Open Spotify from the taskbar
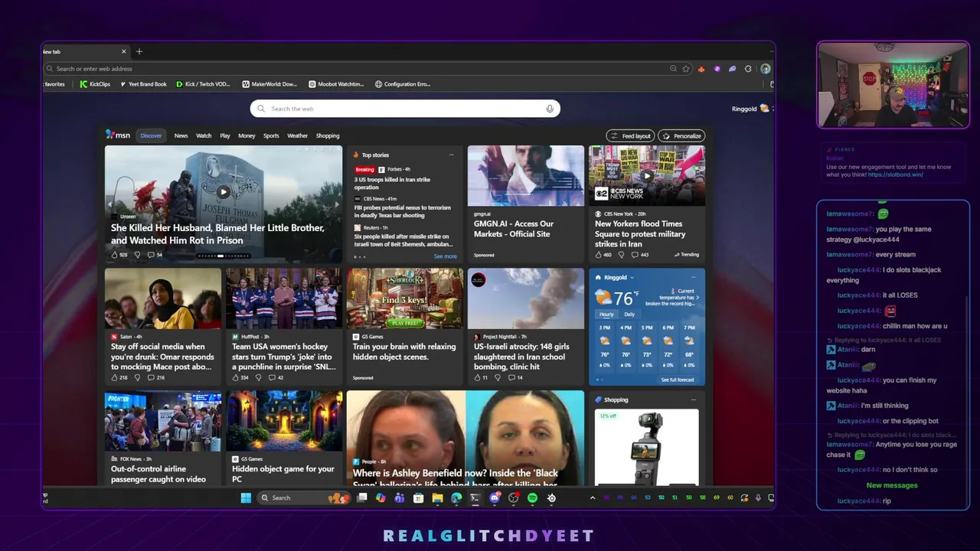The height and width of the screenshot is (551, 980). coord(532,497)
